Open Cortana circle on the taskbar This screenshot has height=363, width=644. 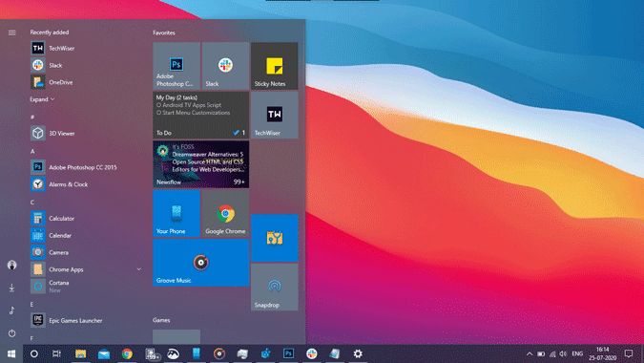click(34, 353)
